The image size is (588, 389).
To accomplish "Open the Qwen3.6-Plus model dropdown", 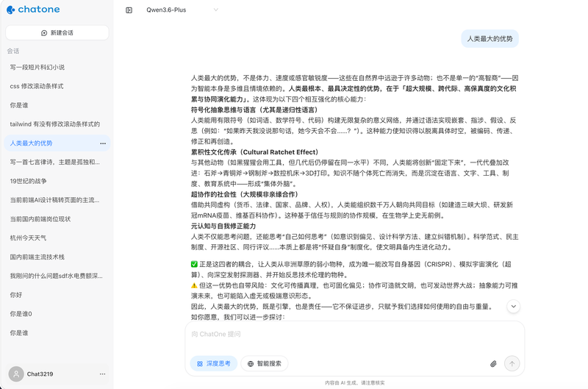I will pyautogui.click(x=182, y=10).
